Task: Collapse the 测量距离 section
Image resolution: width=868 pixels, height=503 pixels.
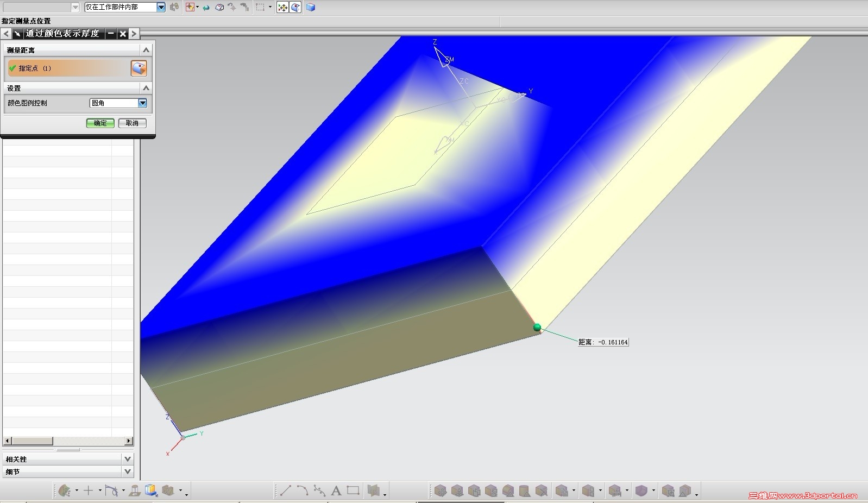Action: (146, 50)
